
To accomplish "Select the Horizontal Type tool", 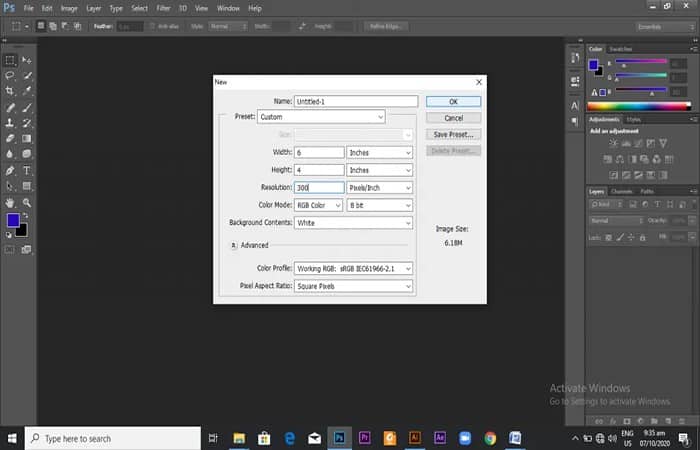I will 27,170.
